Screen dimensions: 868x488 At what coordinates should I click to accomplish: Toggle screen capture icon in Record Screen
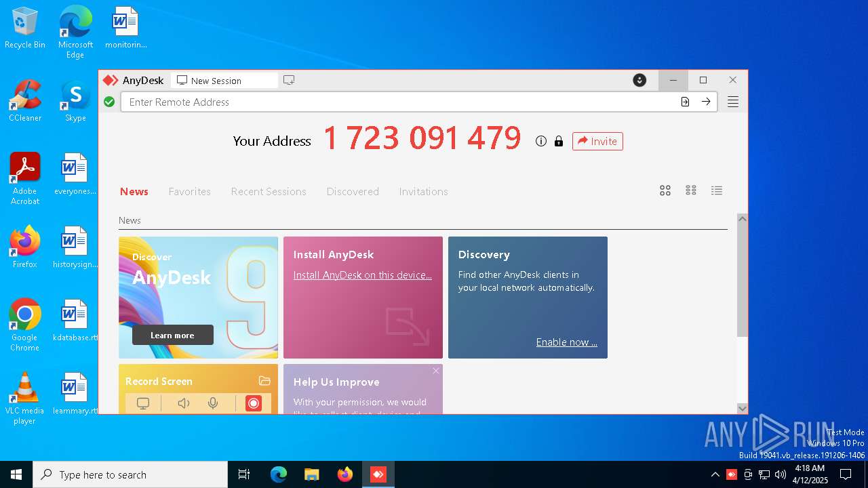pos(143,403)
